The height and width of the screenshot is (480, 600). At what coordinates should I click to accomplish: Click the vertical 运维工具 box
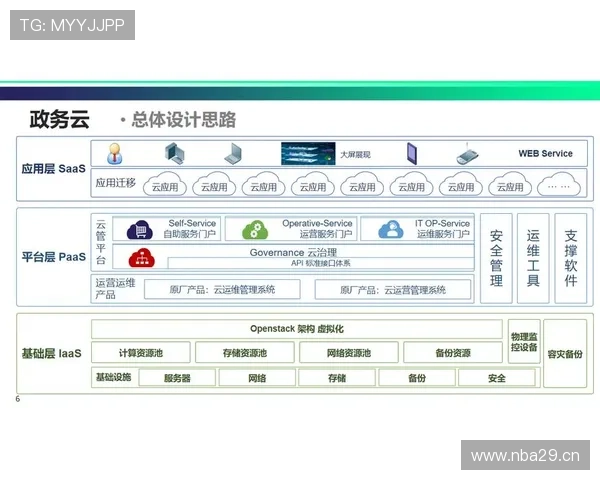coord(533,258)
